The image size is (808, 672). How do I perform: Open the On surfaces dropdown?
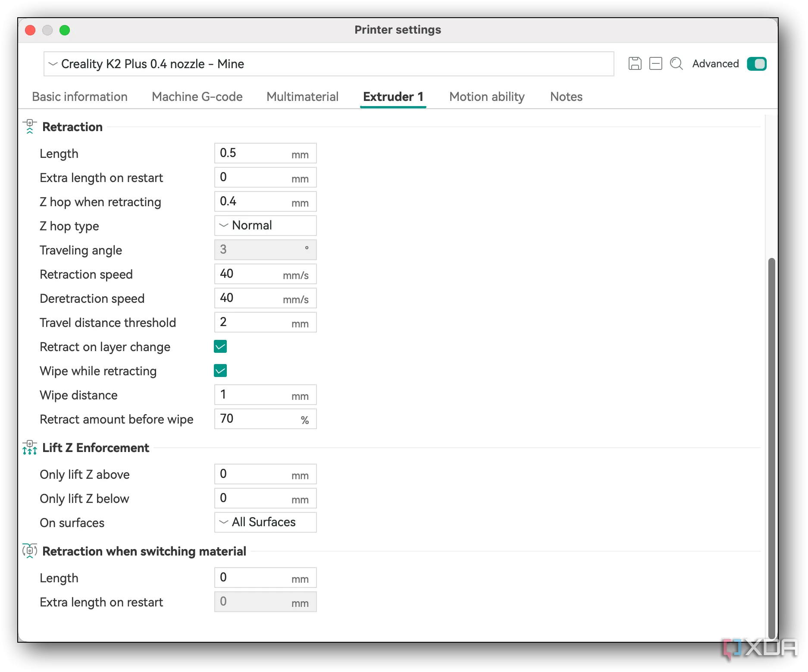coord(265,522)
